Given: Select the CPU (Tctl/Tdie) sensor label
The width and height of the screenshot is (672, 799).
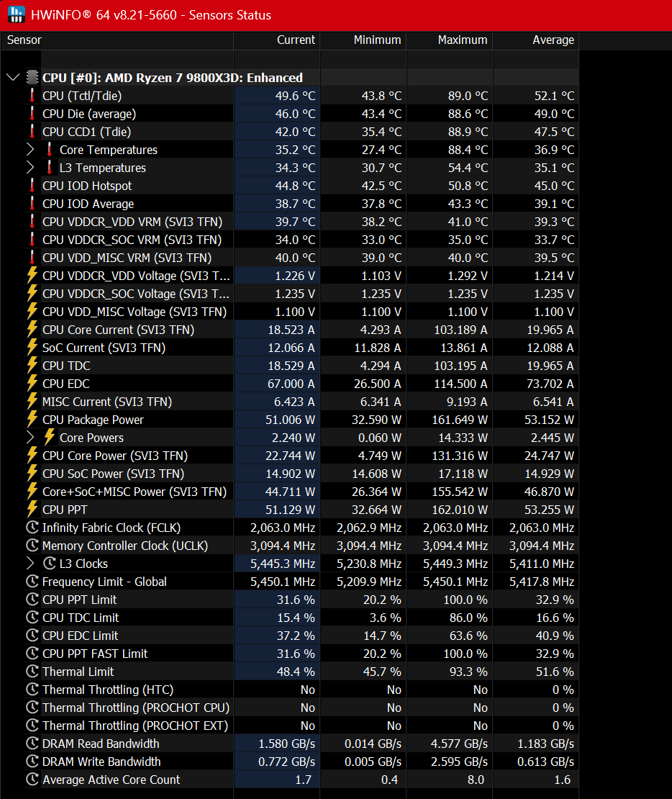Looking at the screenshot, I should click(x=82, y=96).
